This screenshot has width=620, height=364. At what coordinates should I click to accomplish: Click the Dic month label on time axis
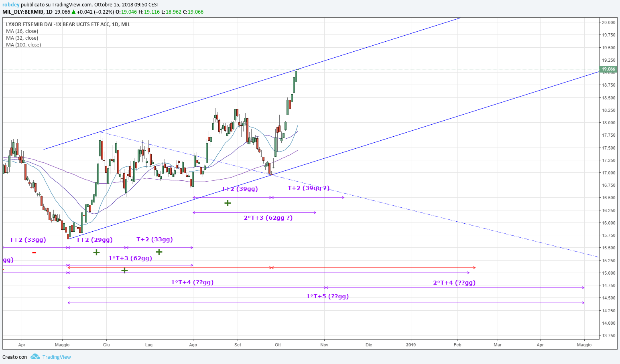(369, 345)
